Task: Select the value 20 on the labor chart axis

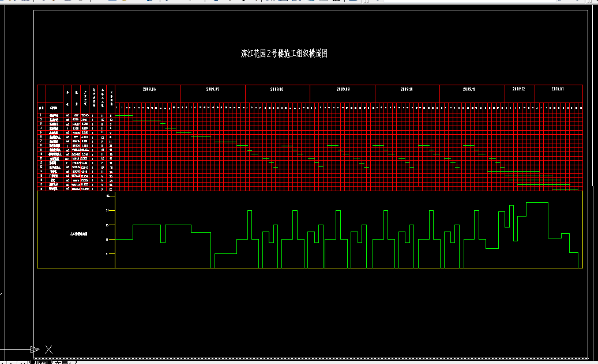Action: point(107,210)
